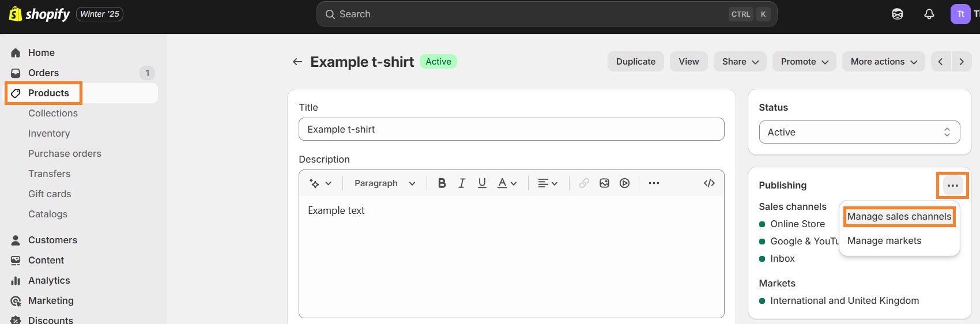Viewport: 980px width, 324px height.
Task: Click the Discounts icon in sidebar
Action: click(x=16, y=320)
